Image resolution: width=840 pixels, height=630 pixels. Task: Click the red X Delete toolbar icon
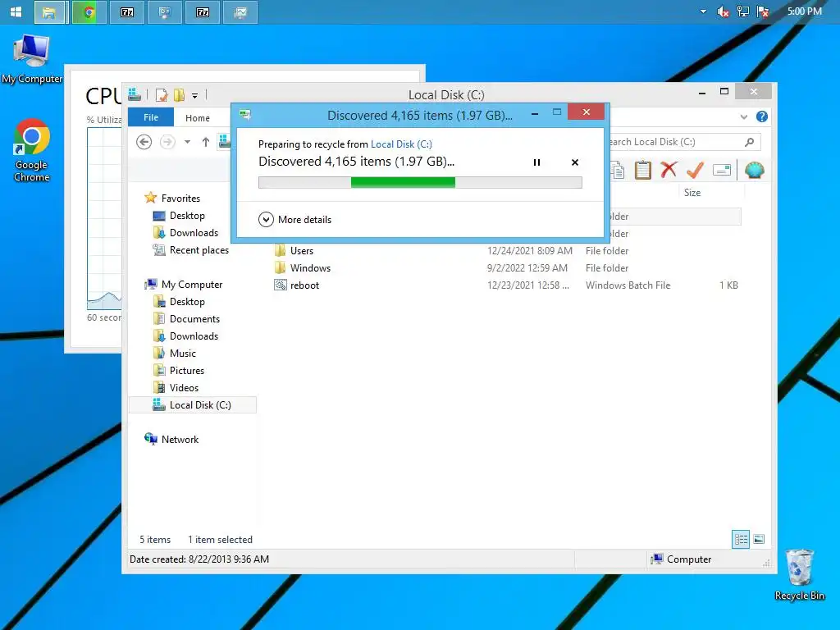668,170
